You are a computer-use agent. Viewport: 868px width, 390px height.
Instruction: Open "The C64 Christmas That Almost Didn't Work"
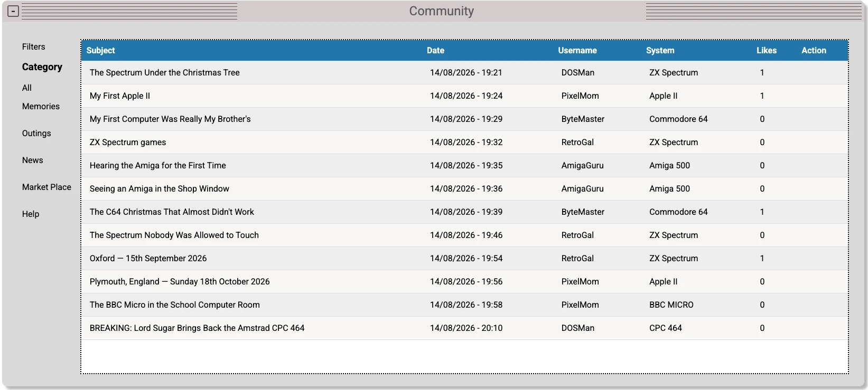[172, 212]
